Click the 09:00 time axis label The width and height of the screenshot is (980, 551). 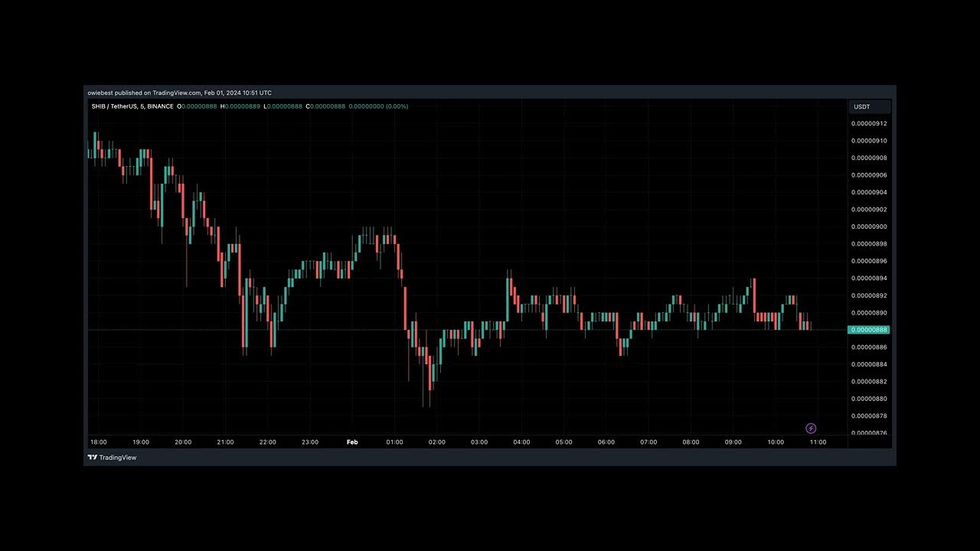[x=733, y=442]
